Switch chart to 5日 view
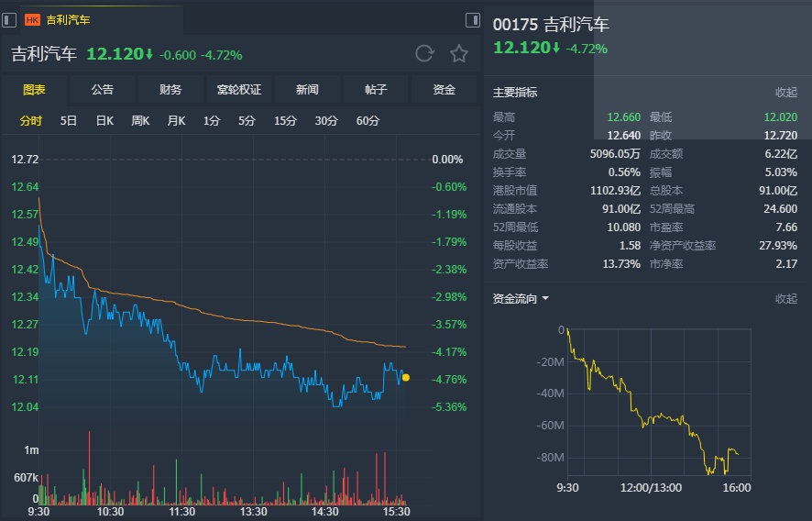This screenshot has width=812, height=521. click(69, 121)
